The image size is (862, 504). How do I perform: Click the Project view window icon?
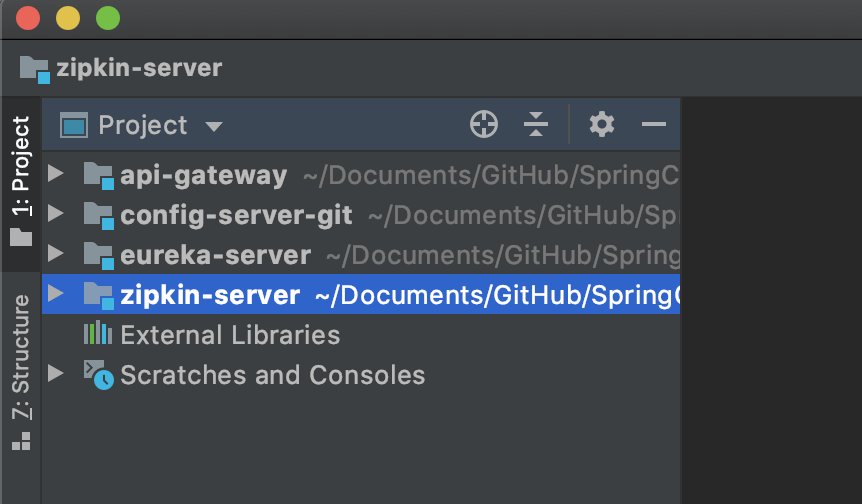(x=74, y=125)
